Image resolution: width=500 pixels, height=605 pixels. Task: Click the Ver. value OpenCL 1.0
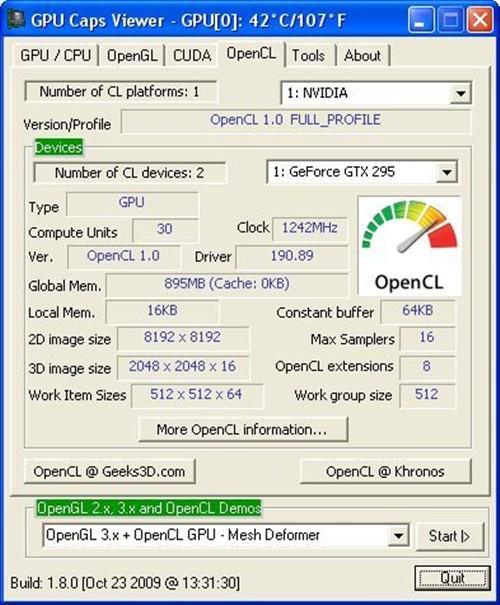pos(124,257)
